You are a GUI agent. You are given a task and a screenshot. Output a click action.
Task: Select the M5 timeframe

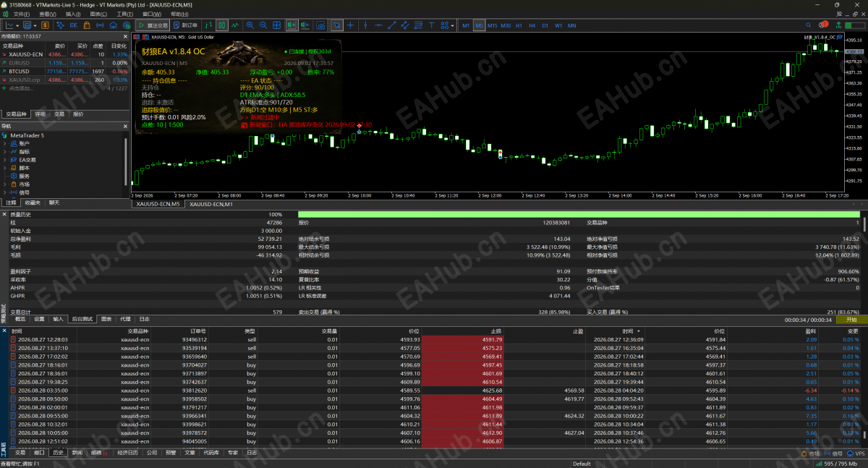[479, 25]
